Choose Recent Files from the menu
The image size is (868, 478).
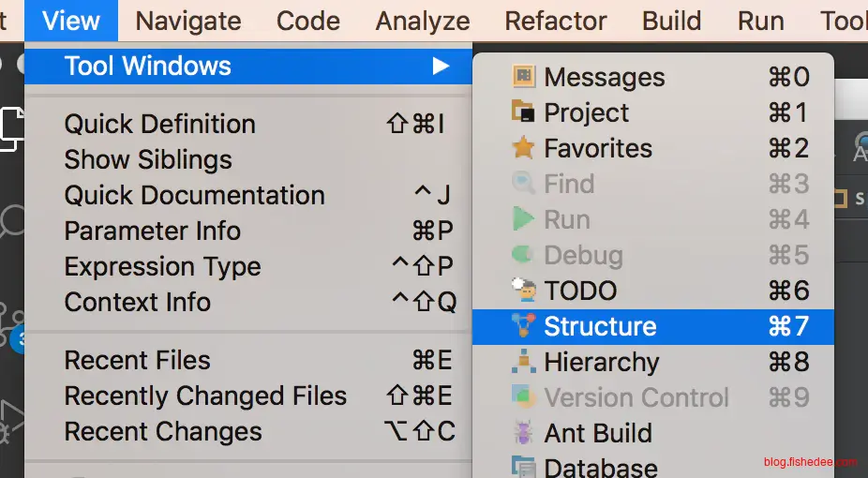tap(137, 360)
